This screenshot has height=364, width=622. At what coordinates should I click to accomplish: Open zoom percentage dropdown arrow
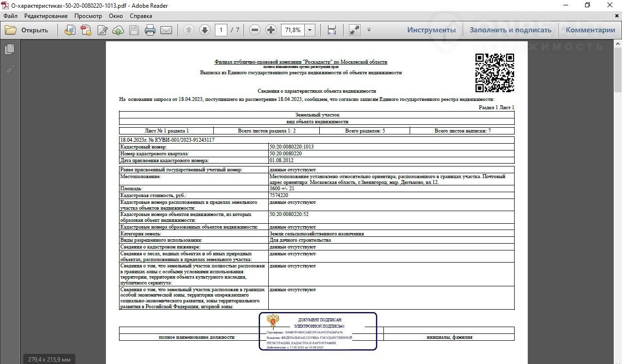point(310,30)
